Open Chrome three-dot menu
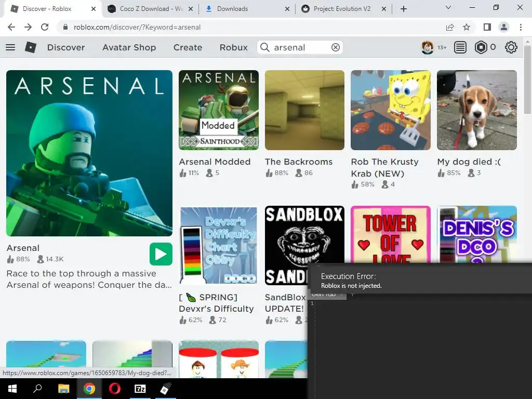The height and width of the screenshot is (399, 532). pos(521,27)
